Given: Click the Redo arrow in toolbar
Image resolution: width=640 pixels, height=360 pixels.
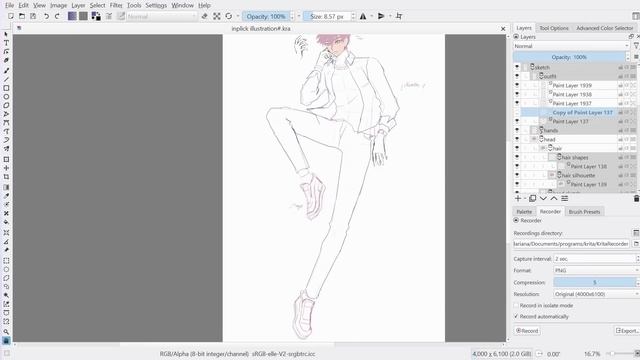Looking at the screenshot, I should [57, 16].
